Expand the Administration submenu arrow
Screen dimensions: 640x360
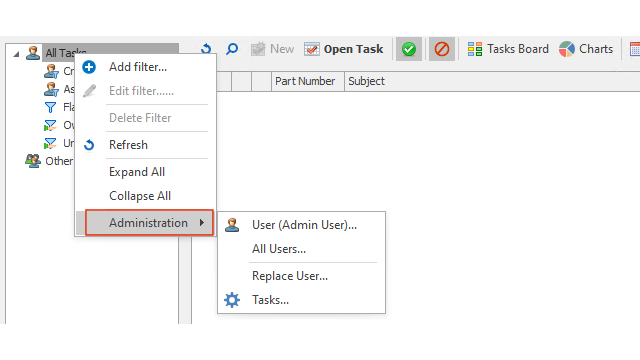202,223
